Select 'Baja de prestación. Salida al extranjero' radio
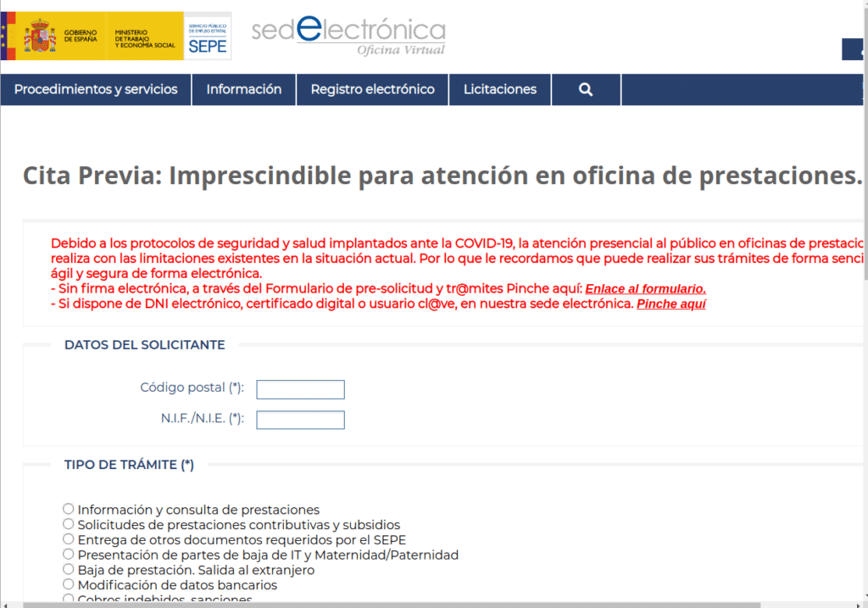 (x=68, y=569)
